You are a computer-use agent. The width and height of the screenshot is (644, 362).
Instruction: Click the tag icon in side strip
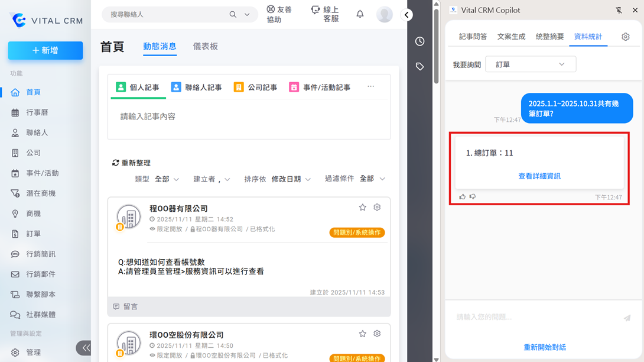[419, 66]
